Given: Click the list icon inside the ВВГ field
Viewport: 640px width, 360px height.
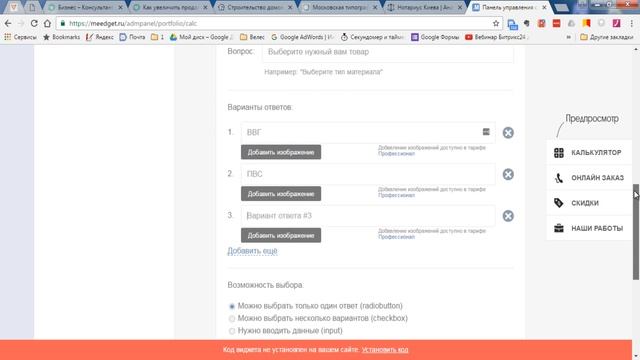Looking at the screenshot, I should point(486,131).
